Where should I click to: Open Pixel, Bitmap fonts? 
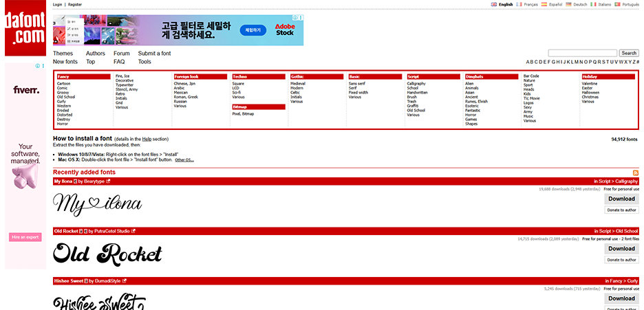click(243, 114)
